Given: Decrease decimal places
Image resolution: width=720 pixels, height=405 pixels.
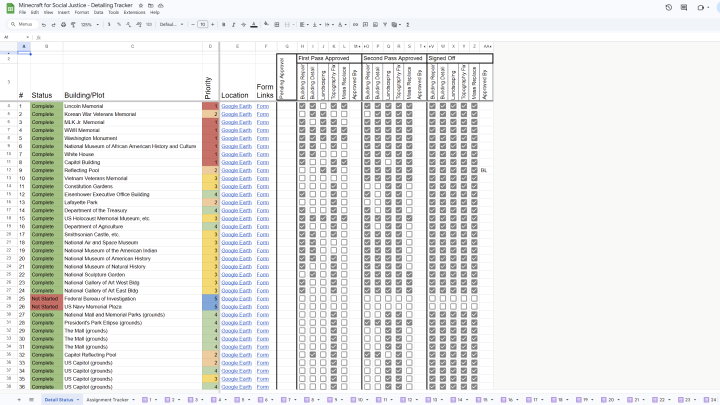Looking at the screenshot, I should pos(129,24).
